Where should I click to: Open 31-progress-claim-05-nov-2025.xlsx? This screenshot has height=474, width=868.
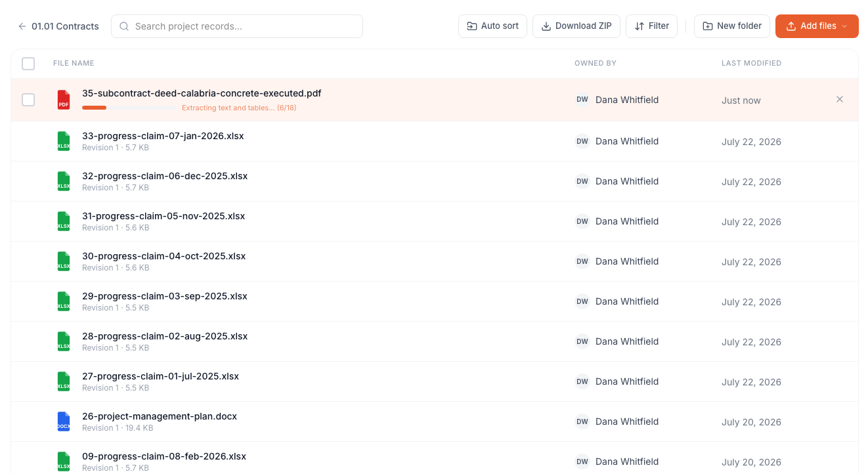tap(163, 216)
